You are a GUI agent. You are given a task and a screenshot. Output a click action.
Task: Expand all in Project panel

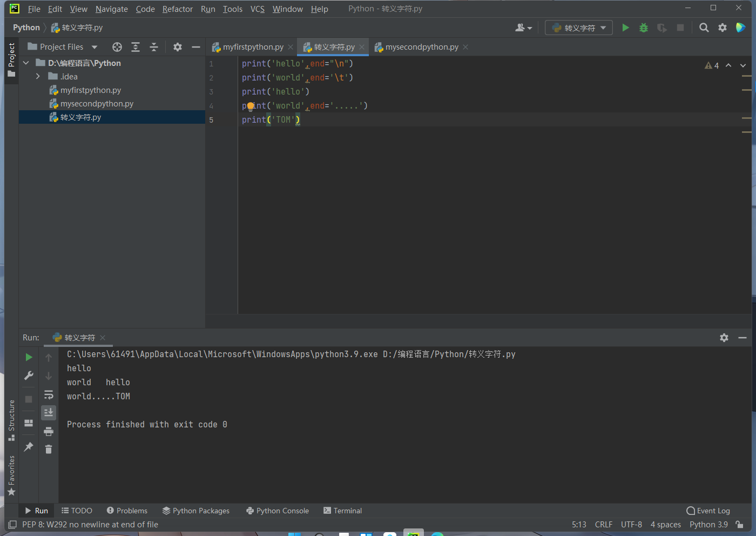coord(136,47)
